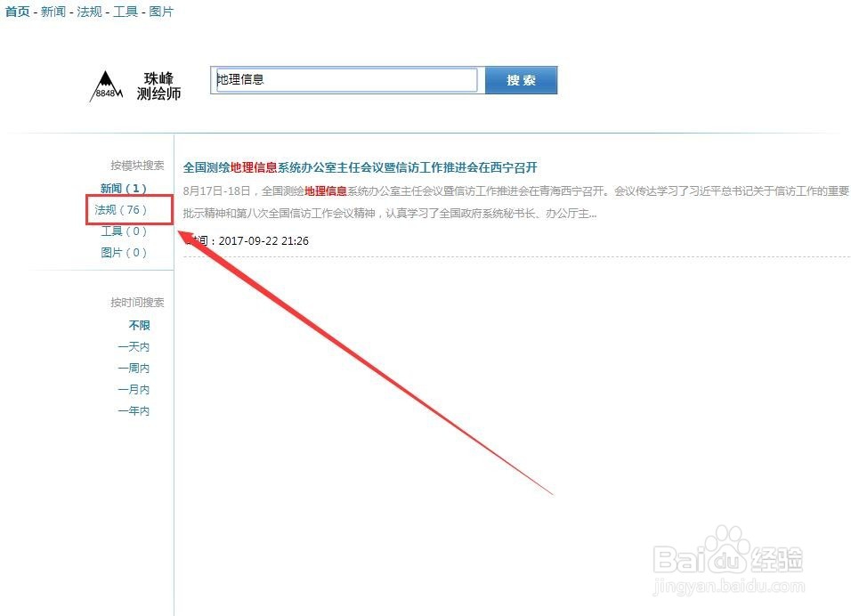Viewport: 851px width, 616px height.
Task: Open the 图片 section in top navigation
Action: [x=160, y=12]
